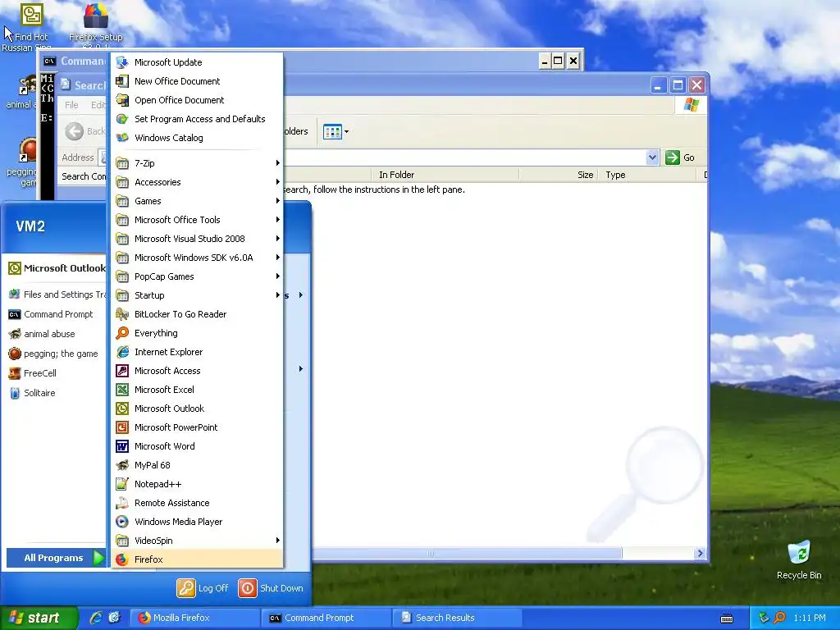Screen dimensions: 840x630
Task: Click the Go button in Search Results
Action: pos(680,157)
